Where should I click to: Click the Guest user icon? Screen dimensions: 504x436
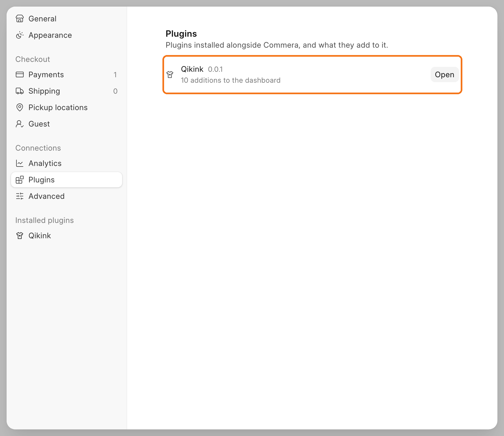pyautogui.click(x=20, y=124)
